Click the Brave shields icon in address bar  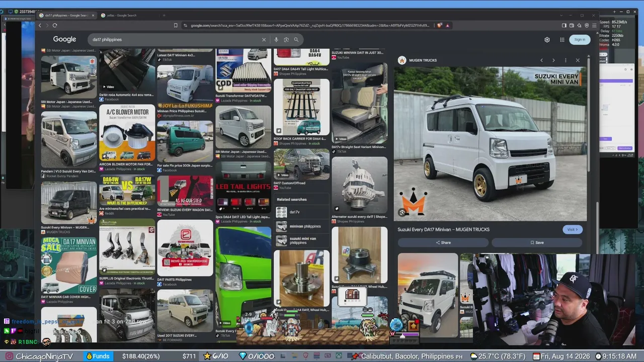click(440, 25)
